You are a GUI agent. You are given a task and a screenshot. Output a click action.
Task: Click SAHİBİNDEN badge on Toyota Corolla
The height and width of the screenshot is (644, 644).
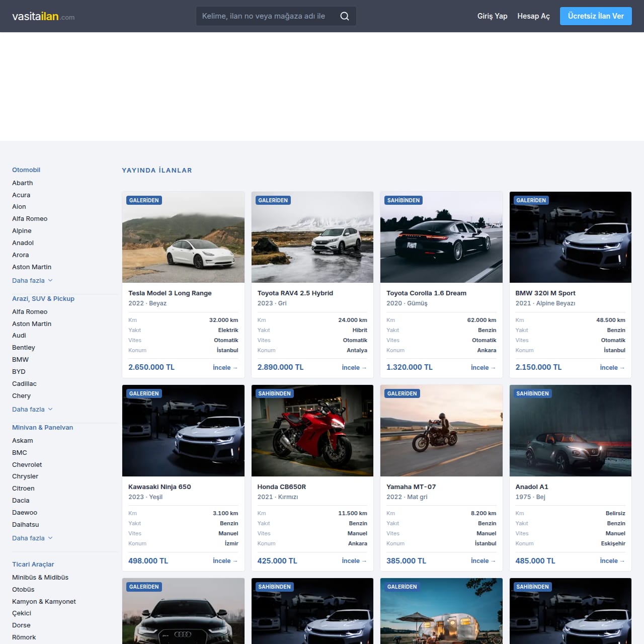[404, 200]
